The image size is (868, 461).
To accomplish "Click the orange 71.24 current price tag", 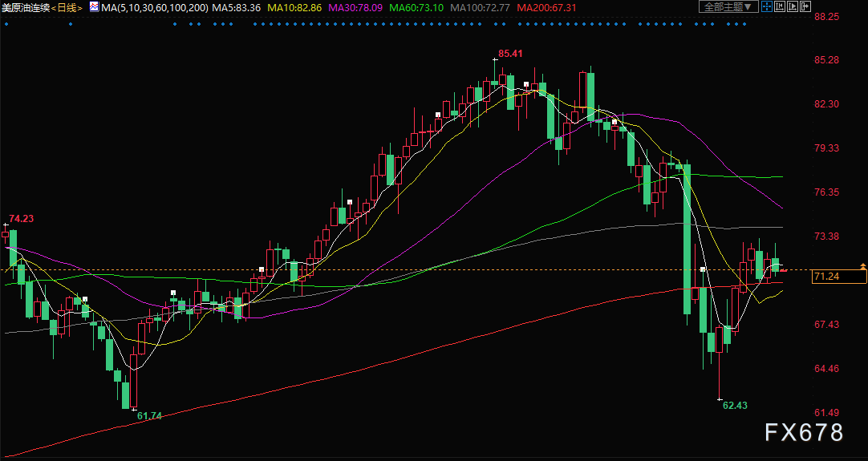I will pos(839,277).
